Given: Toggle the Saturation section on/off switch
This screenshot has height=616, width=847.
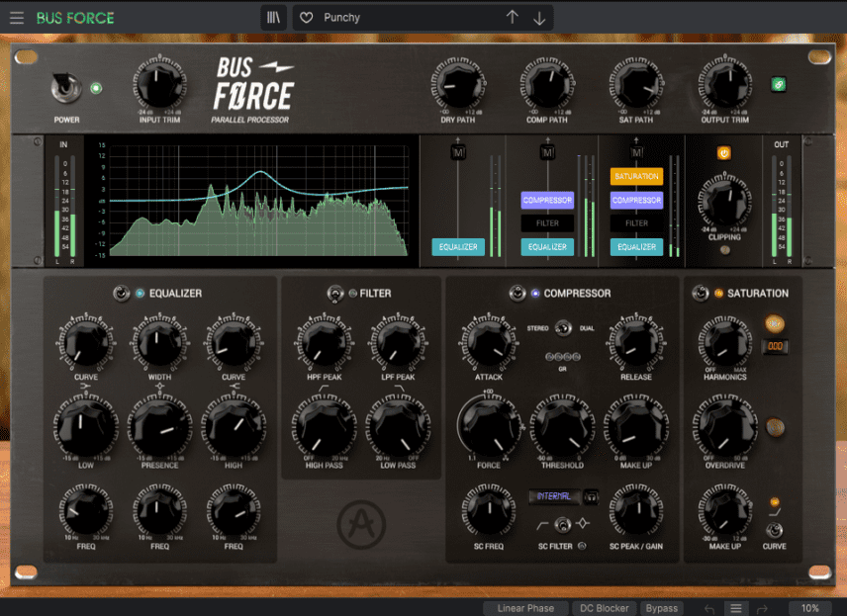Looking at the screenshot, I should coord(701,293).
